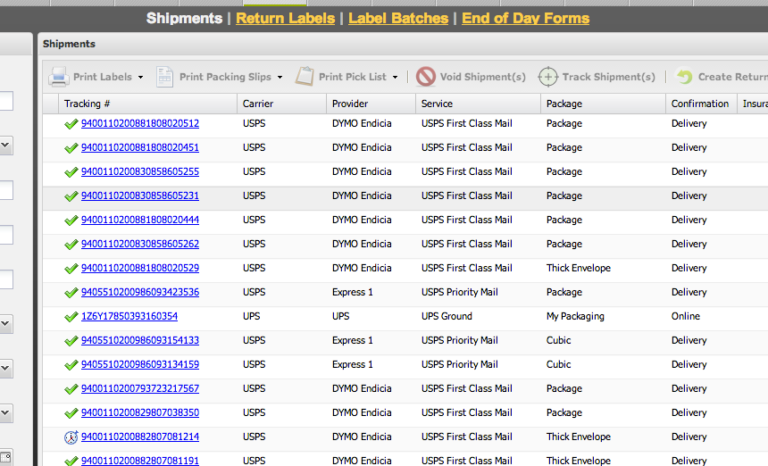Click status checkmark for shipment 9400110200881808020512

tap(71, 124)
